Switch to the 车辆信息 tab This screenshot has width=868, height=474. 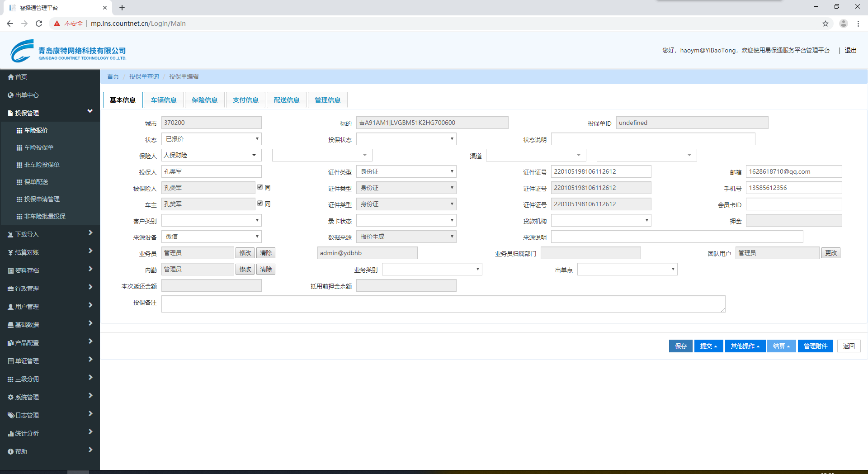[x=164, y=100]
